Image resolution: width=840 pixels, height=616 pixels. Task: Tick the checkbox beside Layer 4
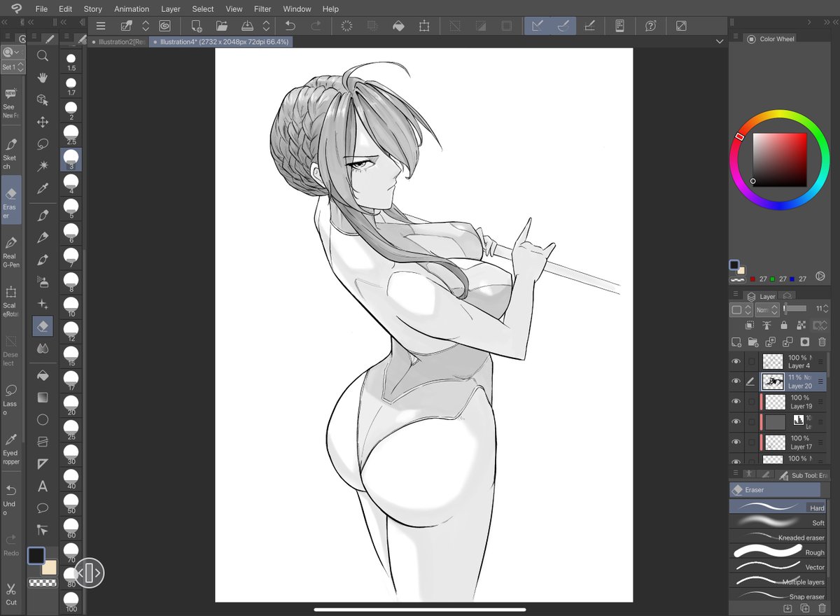[752, 361]
